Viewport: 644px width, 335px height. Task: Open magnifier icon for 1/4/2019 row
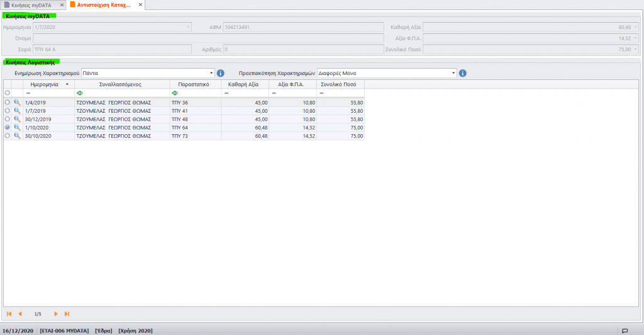17,103
